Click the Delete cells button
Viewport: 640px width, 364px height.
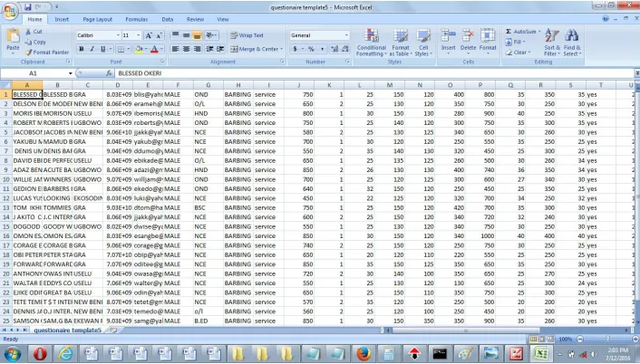click(x=468, y=41)
